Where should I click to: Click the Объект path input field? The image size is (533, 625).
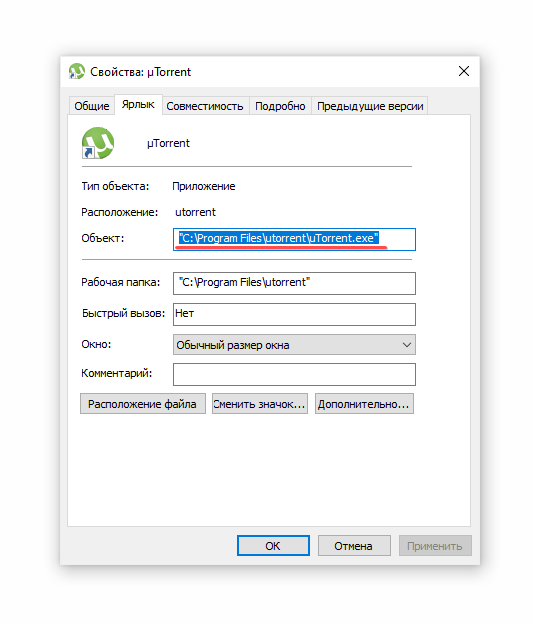(x=294, y=240)
